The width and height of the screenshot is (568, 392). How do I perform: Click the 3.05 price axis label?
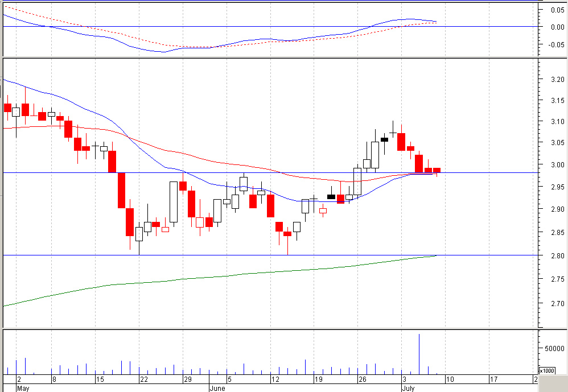point(557,143)
